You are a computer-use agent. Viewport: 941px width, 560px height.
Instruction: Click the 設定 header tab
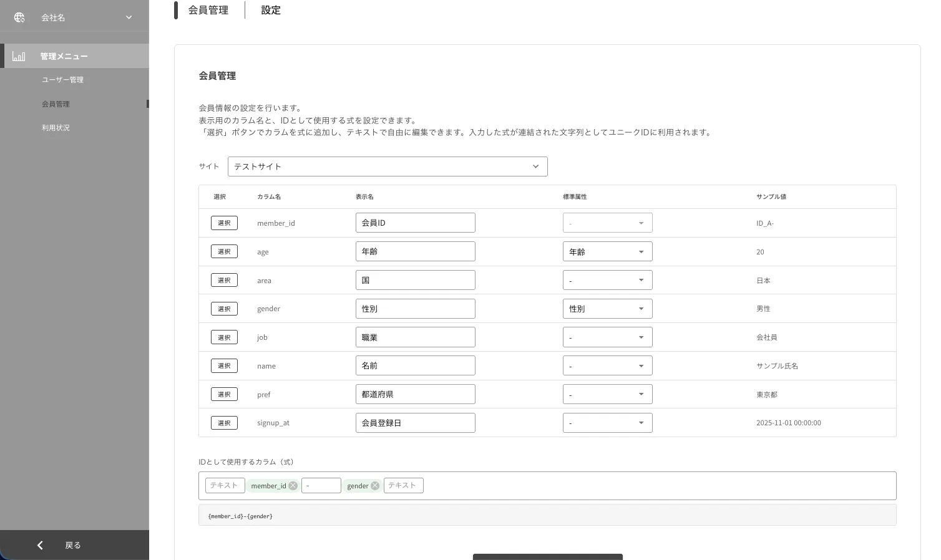coord(271,10)
